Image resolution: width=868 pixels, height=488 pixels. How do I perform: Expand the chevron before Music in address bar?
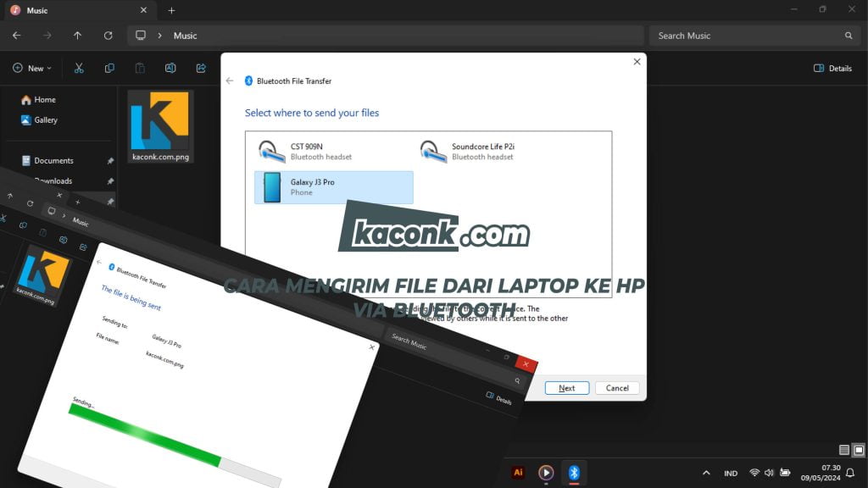[x=159, y=36]
